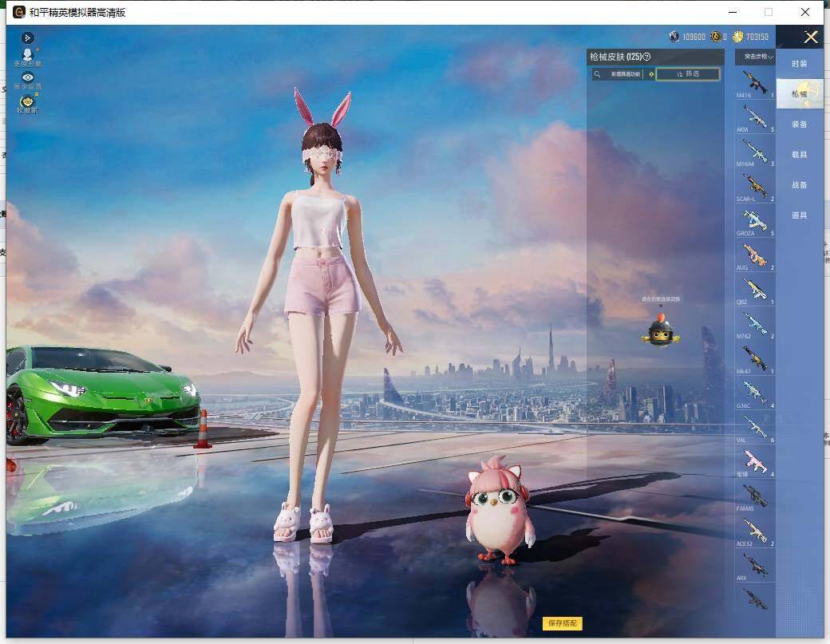Open the 突击步枪 weapon type dropdown
Viewport: 830px width, 644px height.
tap(755, 57)
